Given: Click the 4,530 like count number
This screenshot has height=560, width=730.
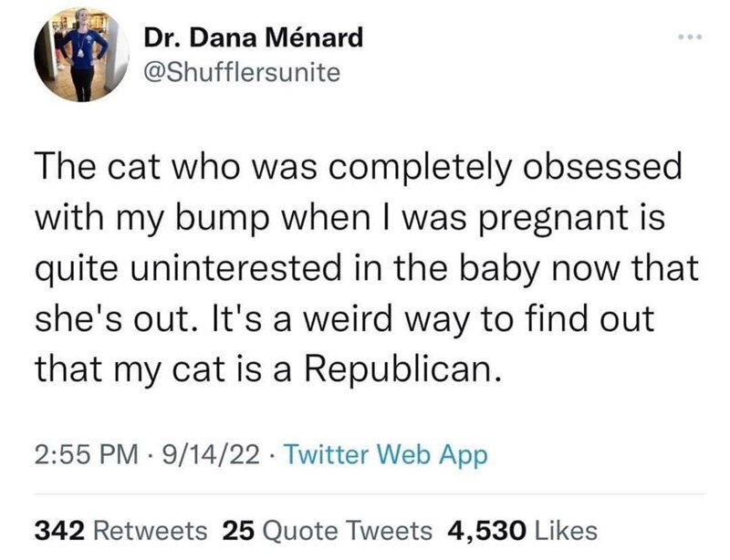Looking at the screenshot, I should (x=484, y=530).
